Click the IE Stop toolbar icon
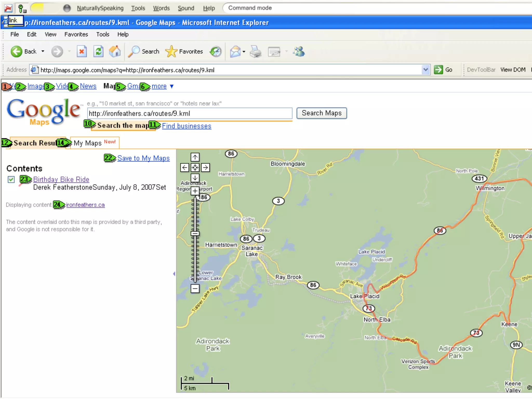 [82, 51]
